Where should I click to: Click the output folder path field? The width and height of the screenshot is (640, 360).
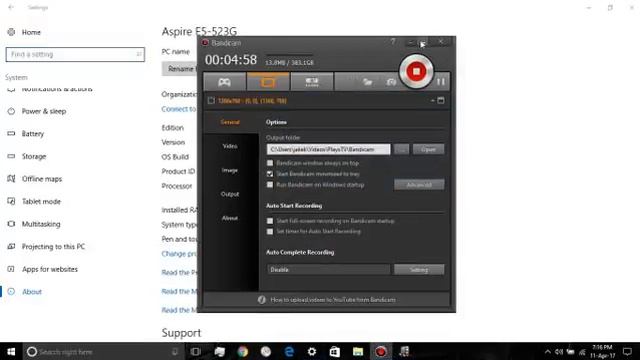pos(329,149)
